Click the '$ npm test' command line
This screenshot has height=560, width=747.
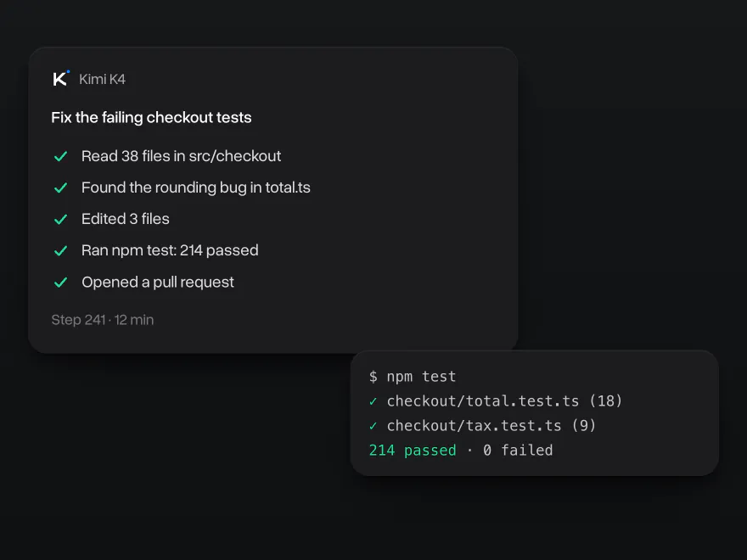413,377
